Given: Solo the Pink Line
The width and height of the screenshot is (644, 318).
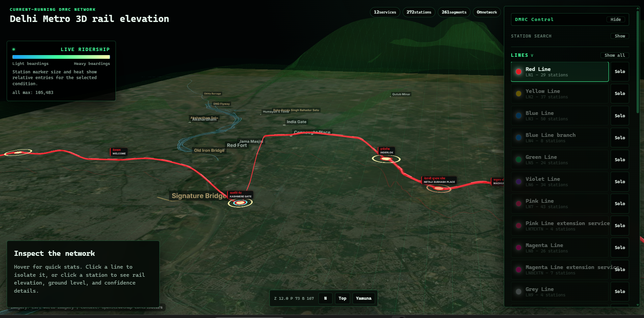Looking at the screenshot, I should tap(620, 203).
